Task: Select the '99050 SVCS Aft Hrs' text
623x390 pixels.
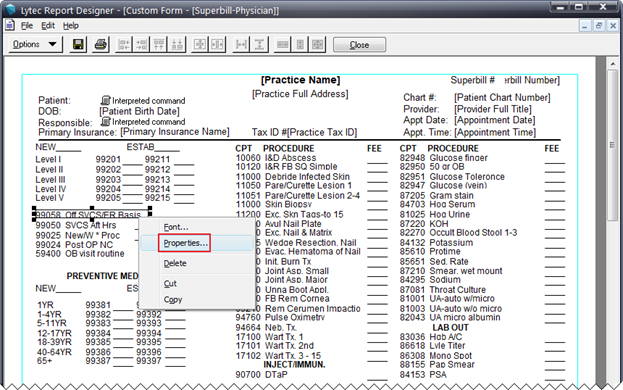Action: coord(76,225)
